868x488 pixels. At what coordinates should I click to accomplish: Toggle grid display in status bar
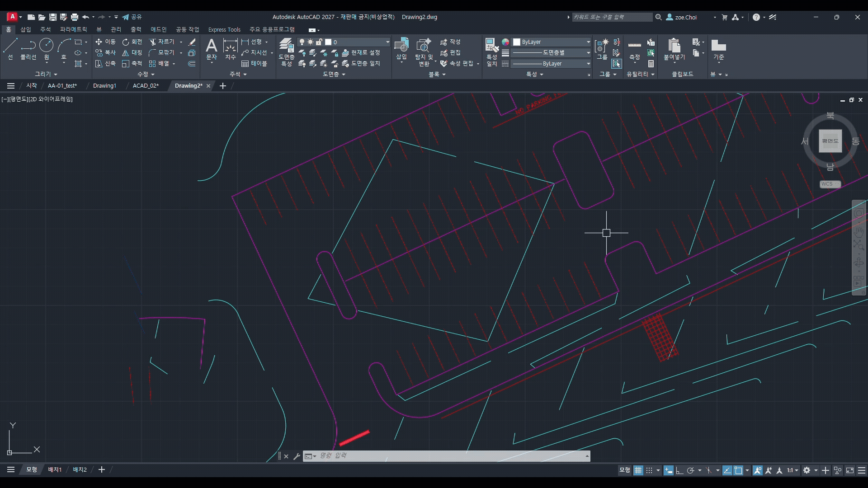(x=638, y=470)
